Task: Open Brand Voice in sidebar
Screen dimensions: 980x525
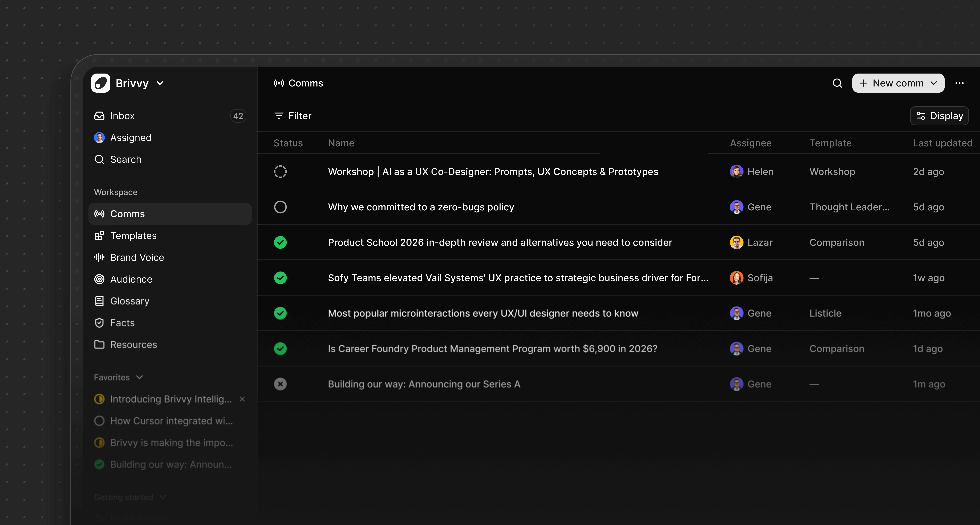Action: coord(137,257)
